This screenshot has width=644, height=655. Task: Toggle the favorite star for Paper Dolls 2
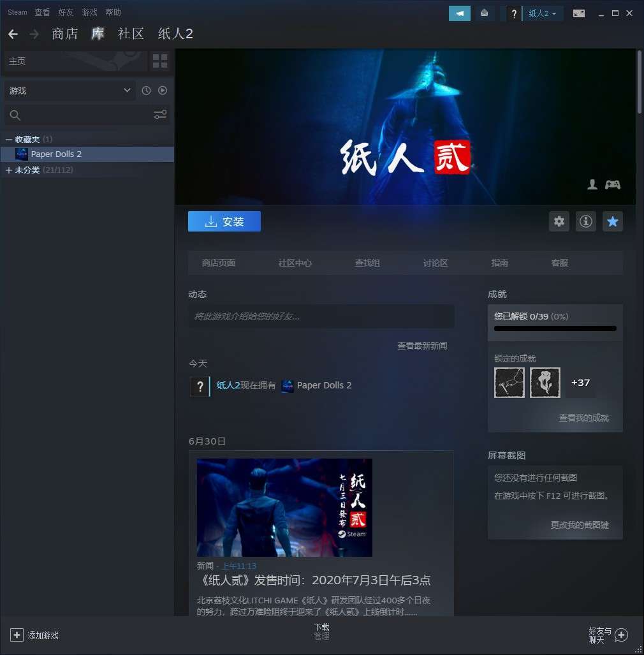tap(613, 221)
